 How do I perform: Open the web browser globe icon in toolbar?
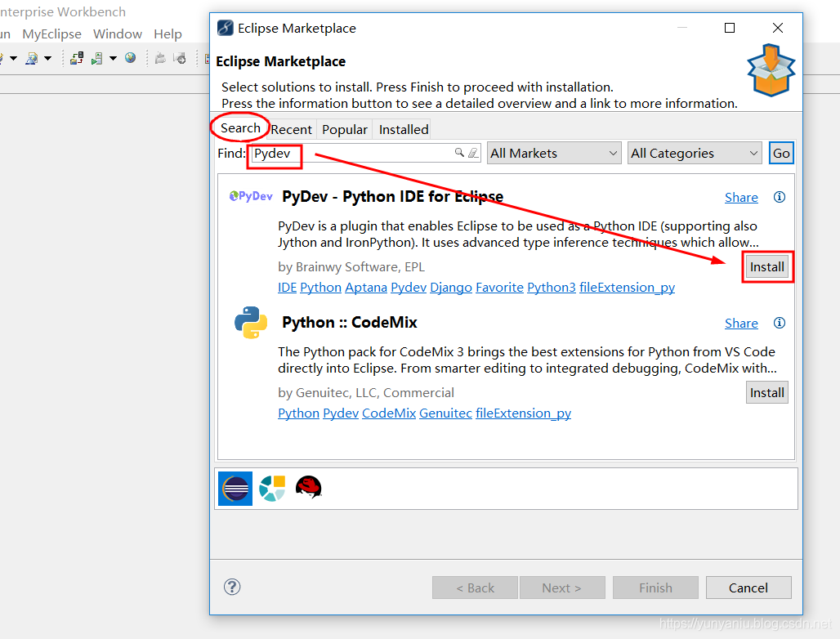coord(130,57)
